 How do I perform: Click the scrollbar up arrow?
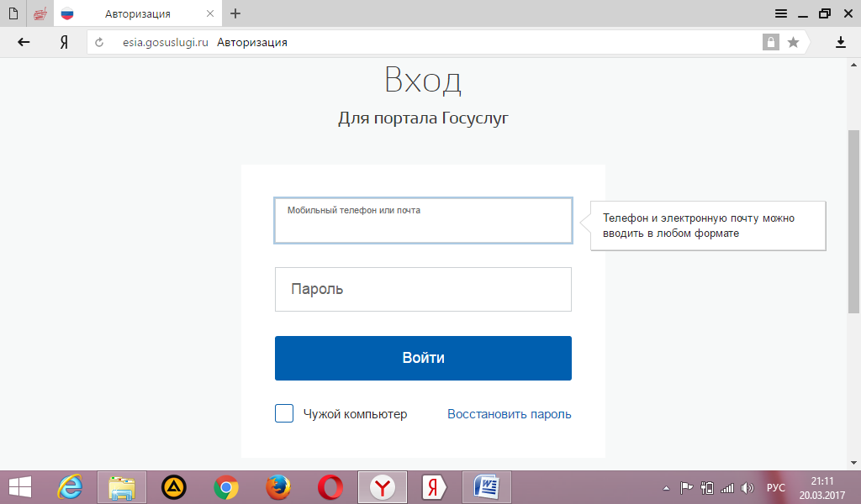pyautogui.click(x=854, y=65)
